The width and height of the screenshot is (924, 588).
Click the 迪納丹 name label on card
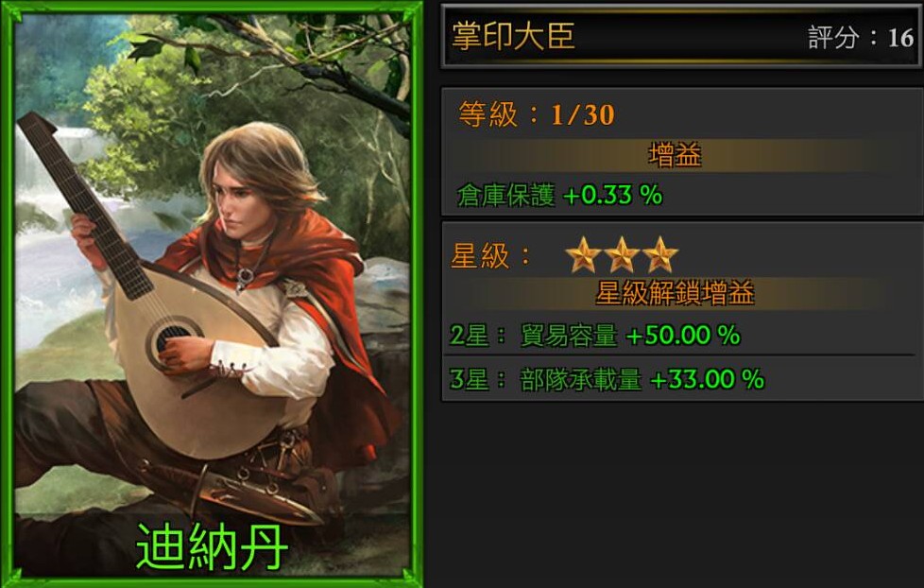tap(213, 547)
